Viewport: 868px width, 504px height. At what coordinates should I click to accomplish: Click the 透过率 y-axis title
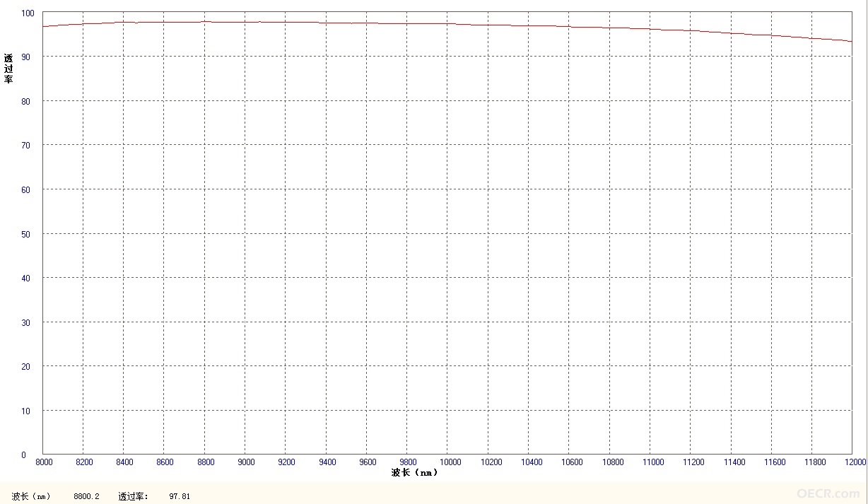(x=8, y=69)
